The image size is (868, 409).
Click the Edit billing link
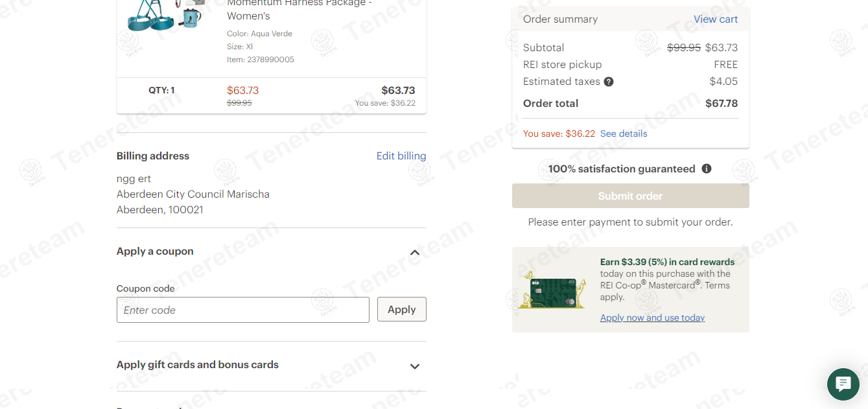[401, 156]
